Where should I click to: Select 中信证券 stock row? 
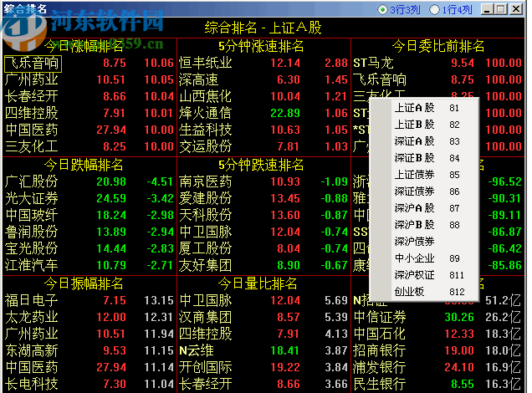(x=437, y=318)
